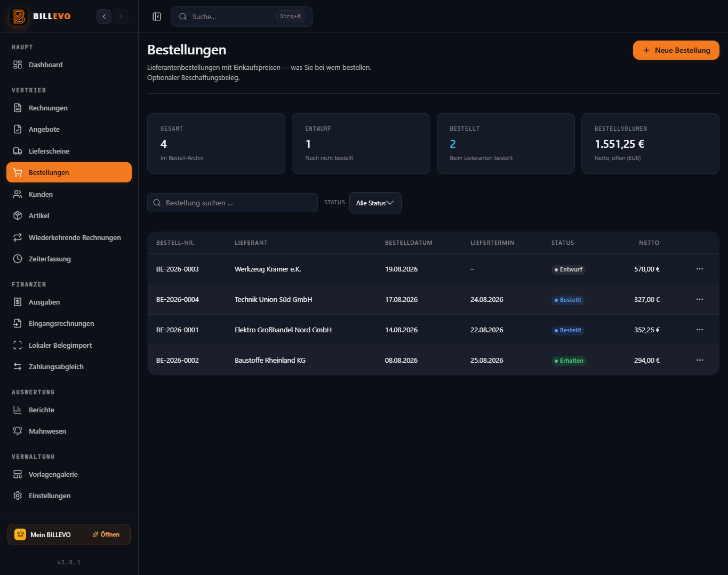
Task: Click the Entwurf summary card
Action: click(361, 143)
